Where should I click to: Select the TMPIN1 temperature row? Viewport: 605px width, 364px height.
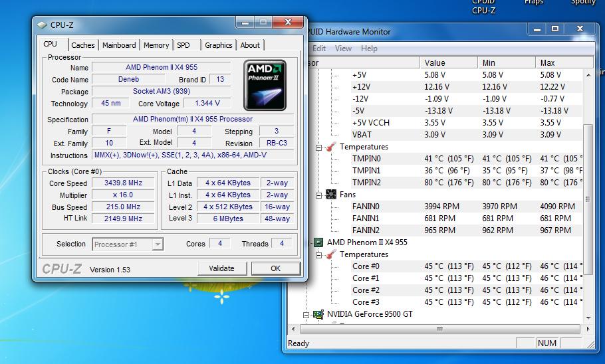[467, 171]
